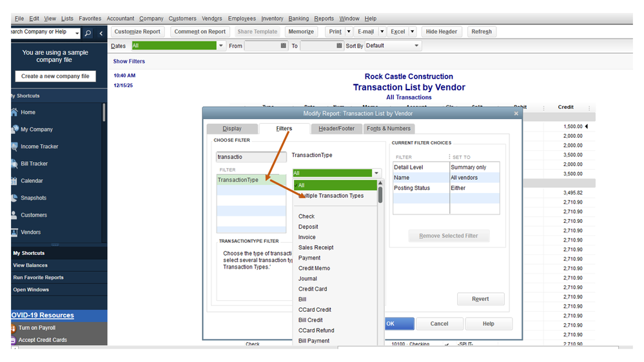Close the Modify Report dialog
The height and width of the screenshot is (362, 644).
click(516, 113)
